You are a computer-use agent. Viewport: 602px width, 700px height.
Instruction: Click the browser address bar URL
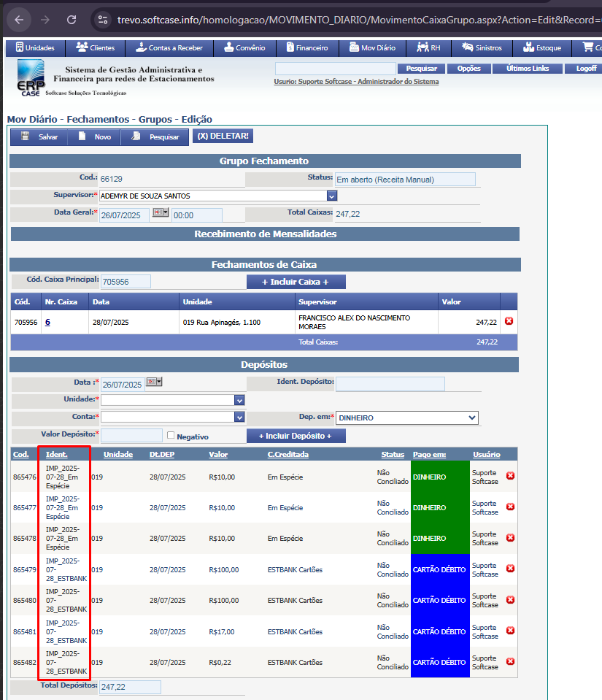(359, 20)
